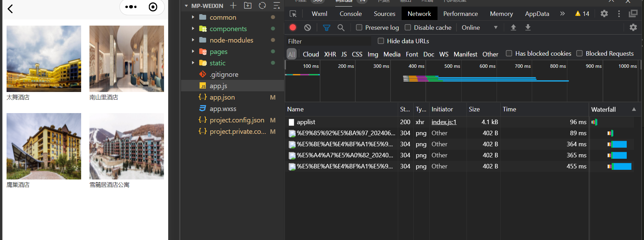Import HAR file with upload arrow
644x240 pixels.
(x=513, y=27)
